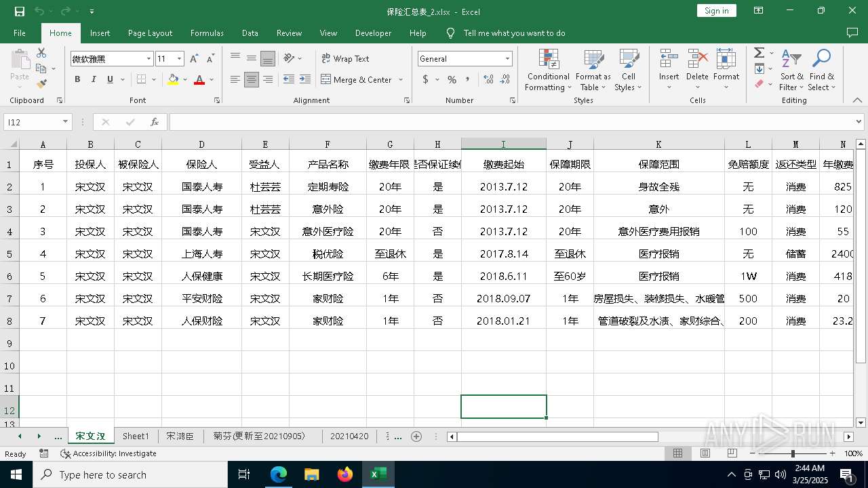Click Decrease Decimal icon
This screenshot has height=488, width=868.
tap(505, 79)
